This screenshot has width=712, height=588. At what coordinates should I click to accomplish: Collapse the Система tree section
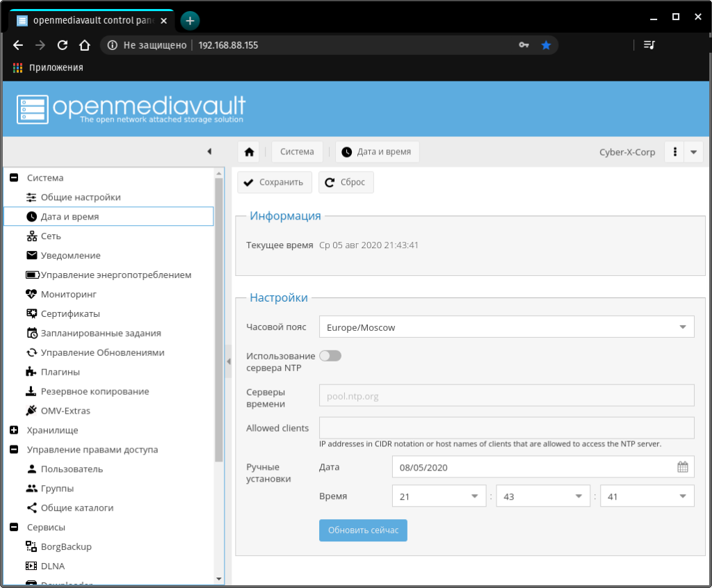point(13,178)
